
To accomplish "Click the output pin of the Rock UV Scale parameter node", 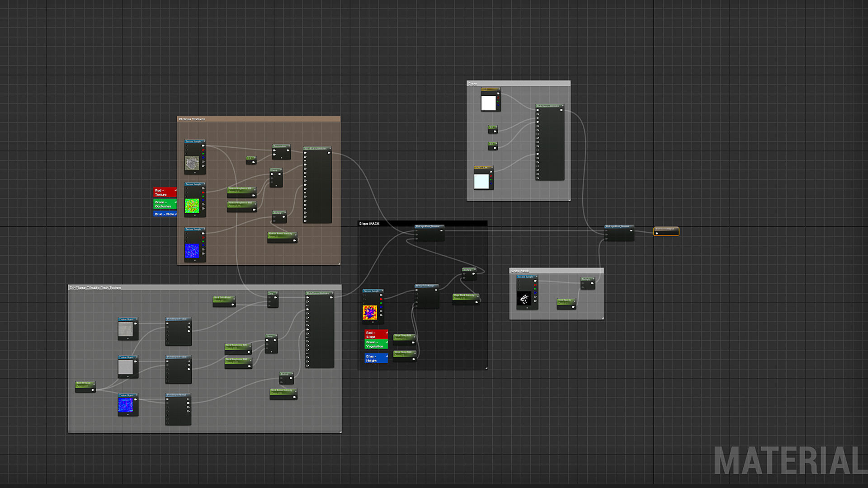I will [x=93, y=389].
